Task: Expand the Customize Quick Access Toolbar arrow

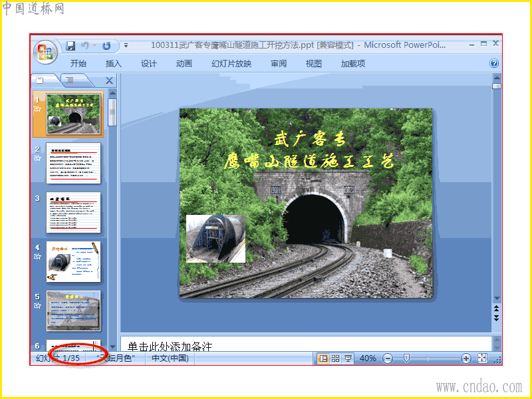Action: pyautogui.click(x=126, y=45)
